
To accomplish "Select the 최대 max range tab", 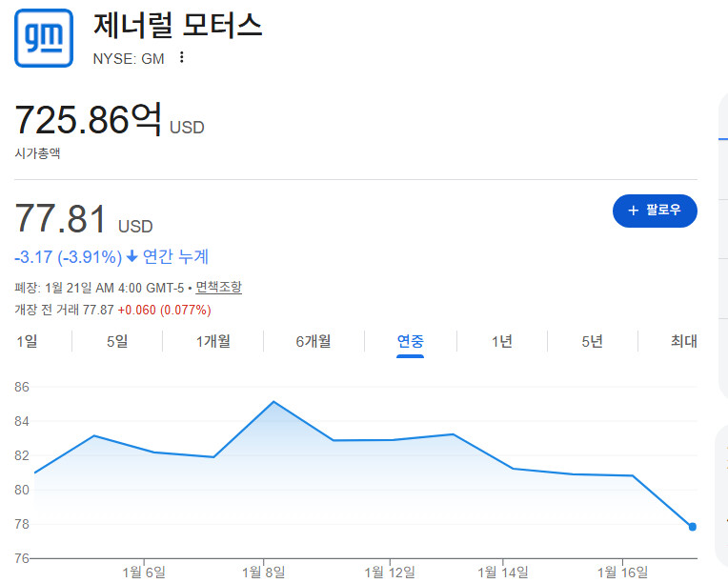I will point(684,342).
